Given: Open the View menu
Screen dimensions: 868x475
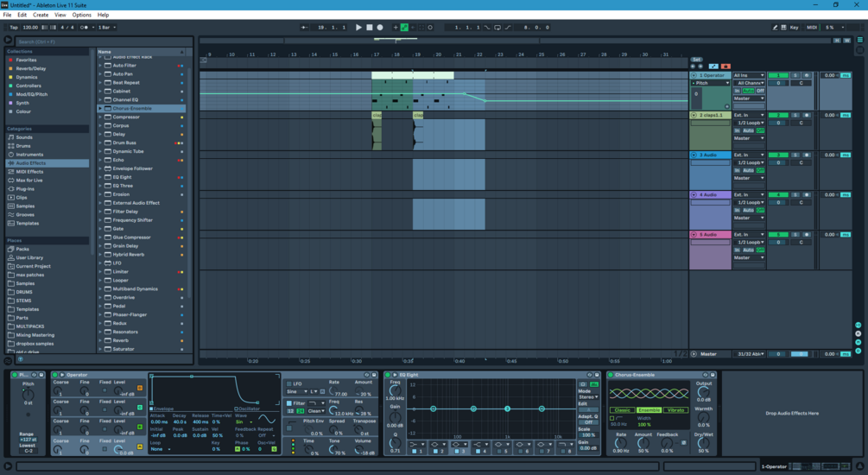Looking at the screenshot, I should (60, 15).
